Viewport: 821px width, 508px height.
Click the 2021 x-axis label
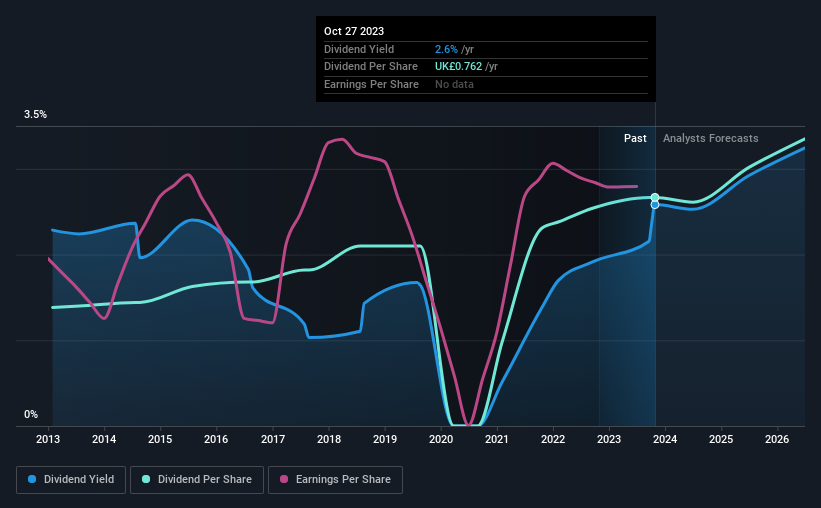pyautogui.click(x=496, y=439)
